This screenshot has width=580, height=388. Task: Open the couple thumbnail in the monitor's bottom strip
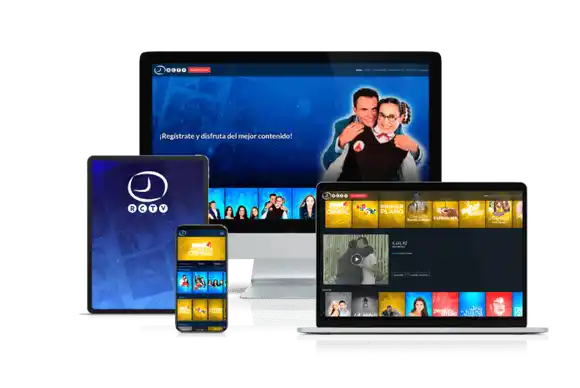(x=275, y=204)
